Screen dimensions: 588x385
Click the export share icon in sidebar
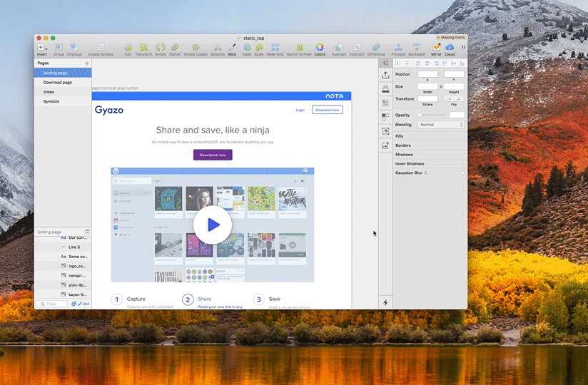tap(385, 76)
